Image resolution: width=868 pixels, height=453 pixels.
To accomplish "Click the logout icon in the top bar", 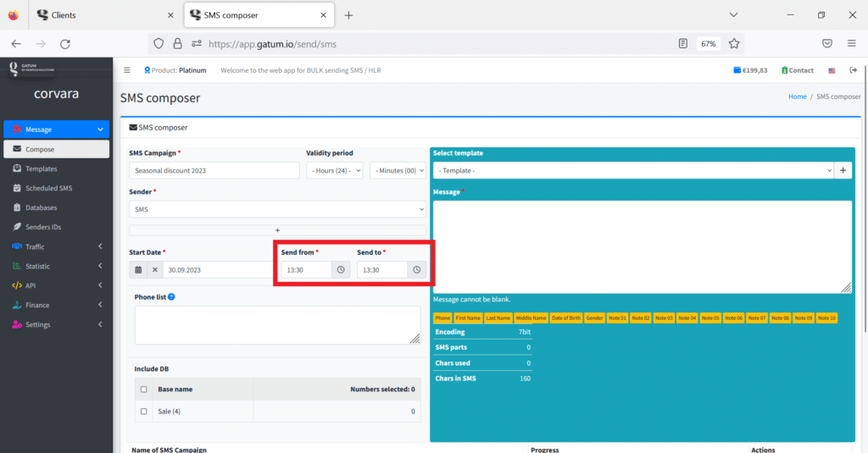I will 853,70.
